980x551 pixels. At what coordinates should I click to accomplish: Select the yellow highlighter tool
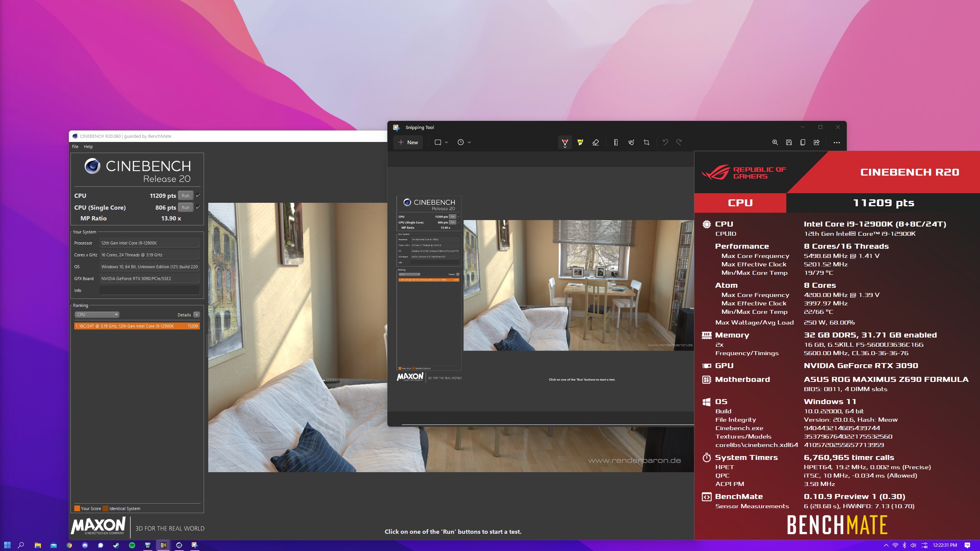tap(580, 142)
